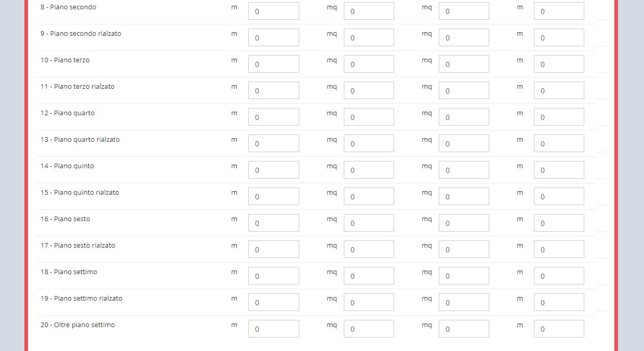Focus second 'mq' field for Piano secondo rialzato
The width and height of the screenshot is (644, 351).
[x=464, y=37]
